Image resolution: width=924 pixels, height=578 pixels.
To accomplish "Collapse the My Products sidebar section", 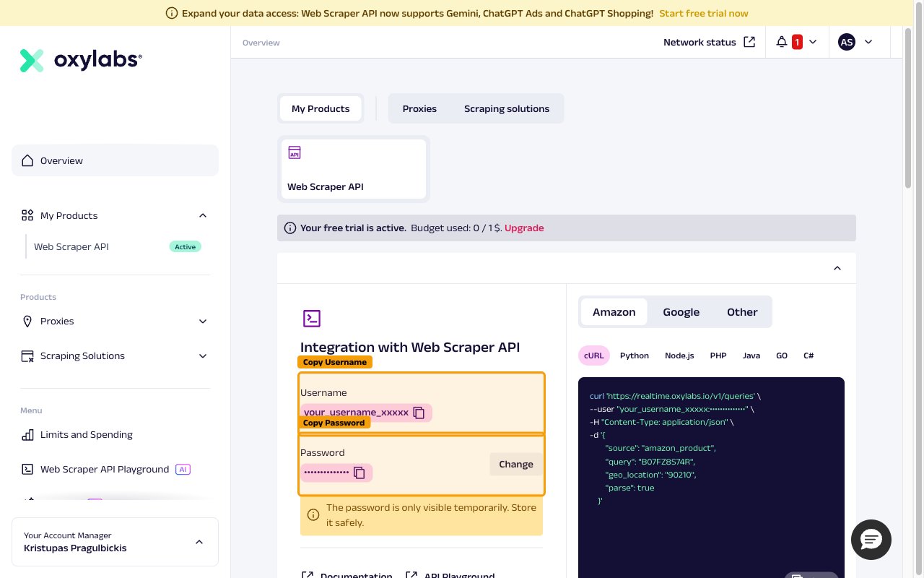I will click(203, 215).
